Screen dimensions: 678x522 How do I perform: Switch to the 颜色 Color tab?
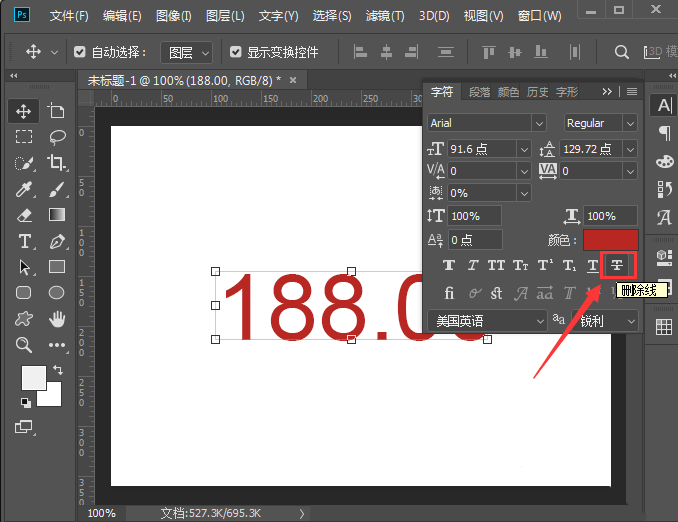(508, 92)
